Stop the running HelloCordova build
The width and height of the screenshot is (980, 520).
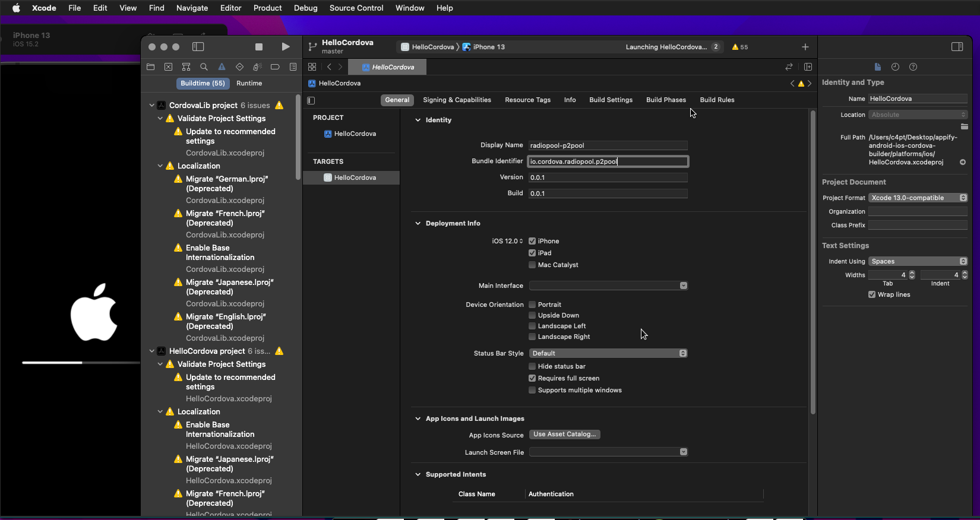click(x=259, y=47)
